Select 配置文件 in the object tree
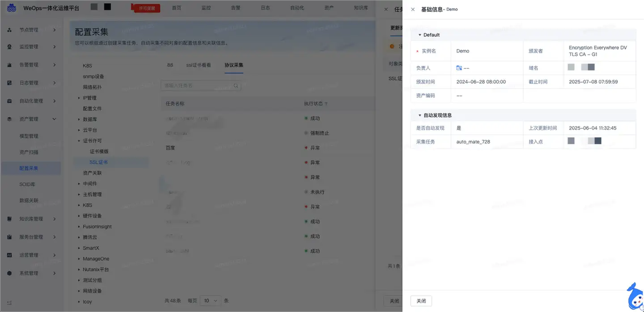The width and height of the screenshot is (644, 312). (92, 109)
